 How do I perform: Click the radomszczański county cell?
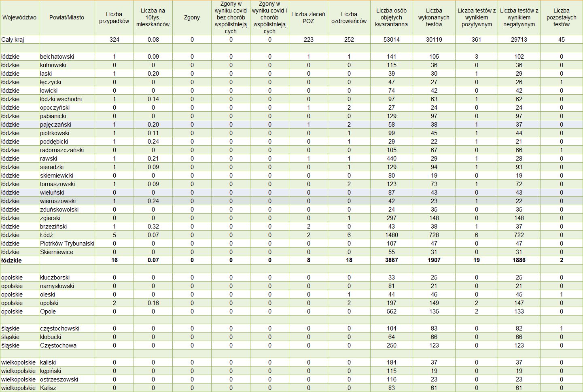pos(67,150)
